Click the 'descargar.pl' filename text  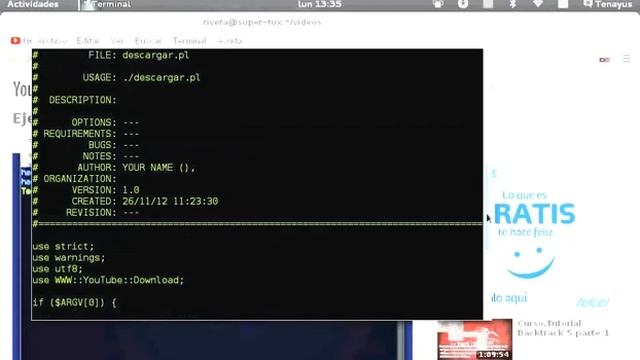tap(156, 55)
